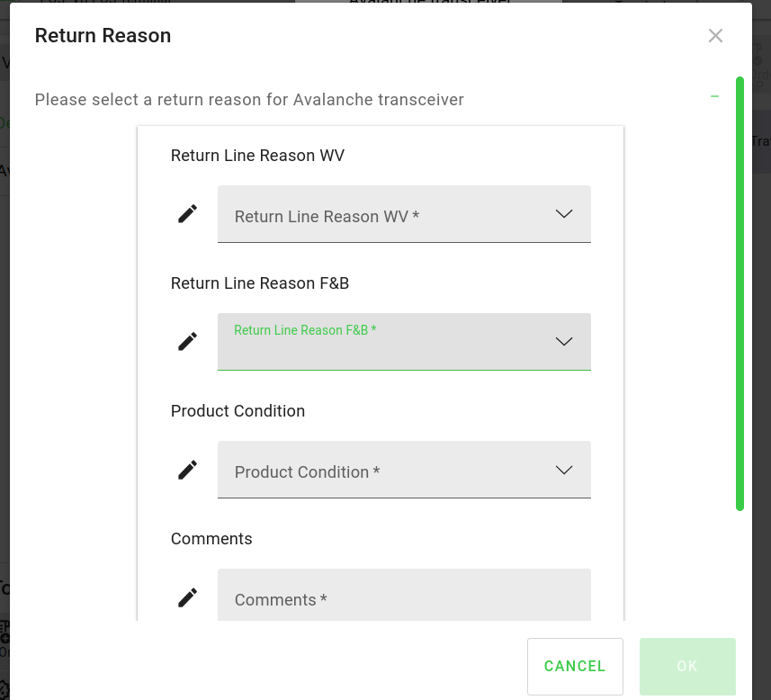Collapse section using green minus icon
Screen dimensions: 771x700
[x=714, y=96]
